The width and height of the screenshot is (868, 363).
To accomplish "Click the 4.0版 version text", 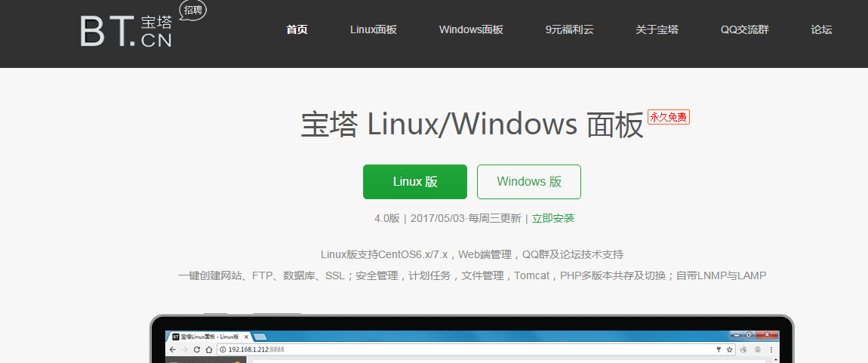I will (387, 218).
